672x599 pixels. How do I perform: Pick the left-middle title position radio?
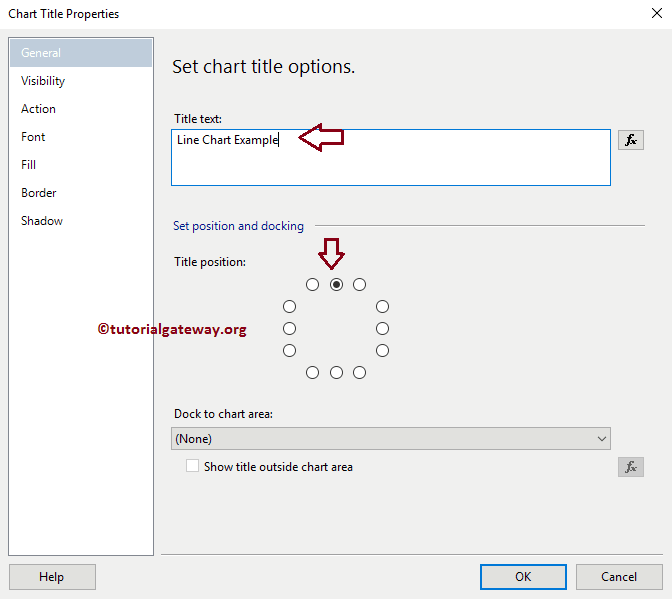(290, 328)
